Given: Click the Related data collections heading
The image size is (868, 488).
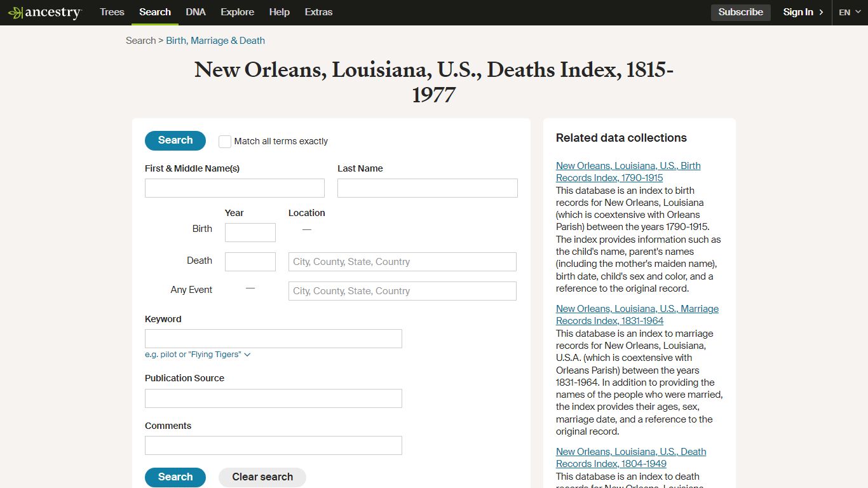Looking at the screenshot, I should 621,138.
